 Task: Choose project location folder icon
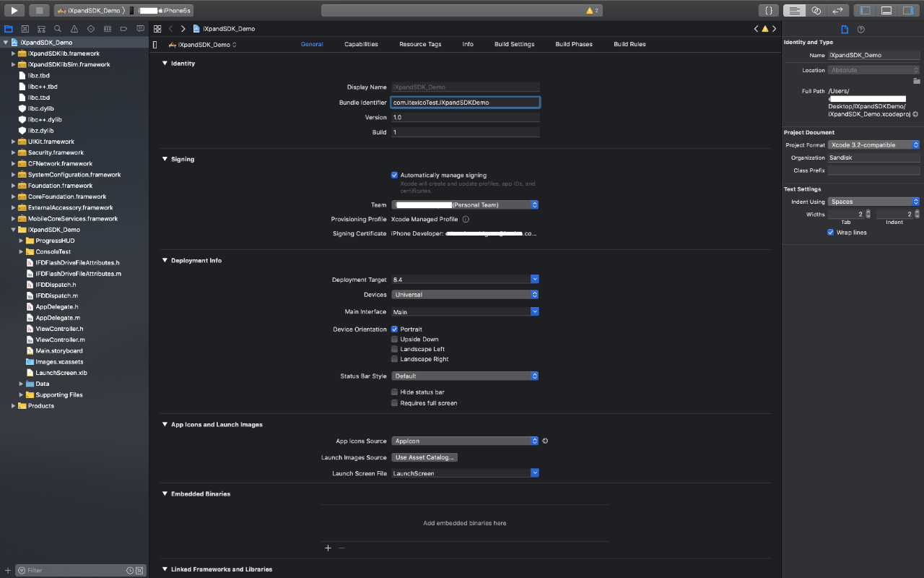point(917,81)
